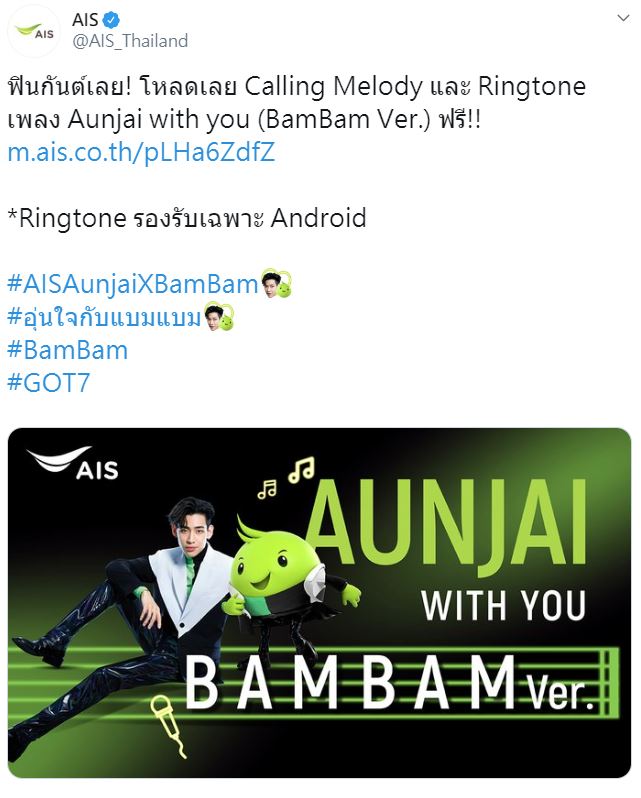Open the AUNJAI title in the image
The width and height of the screenshot is (641, 798).
tap(445, 521)
